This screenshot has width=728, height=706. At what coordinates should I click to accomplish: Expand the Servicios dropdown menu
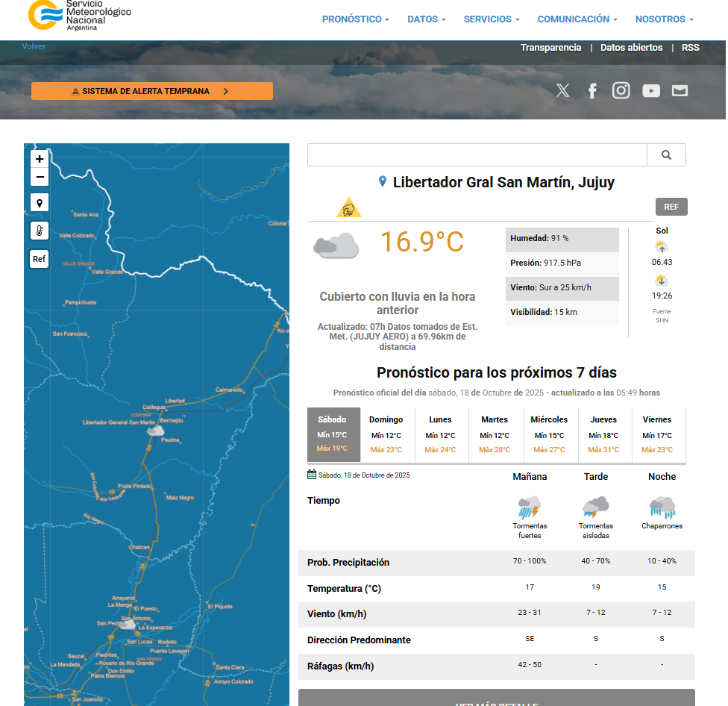pyautogui.click(x=491, y=19)
